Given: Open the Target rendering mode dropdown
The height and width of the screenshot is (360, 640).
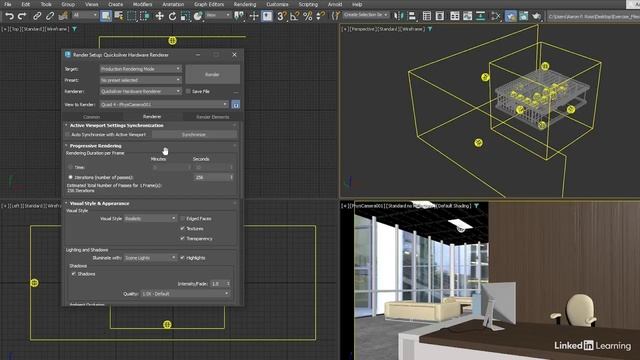Looking at the screenshot, I should pyautogui.click(x=140, y=69).
